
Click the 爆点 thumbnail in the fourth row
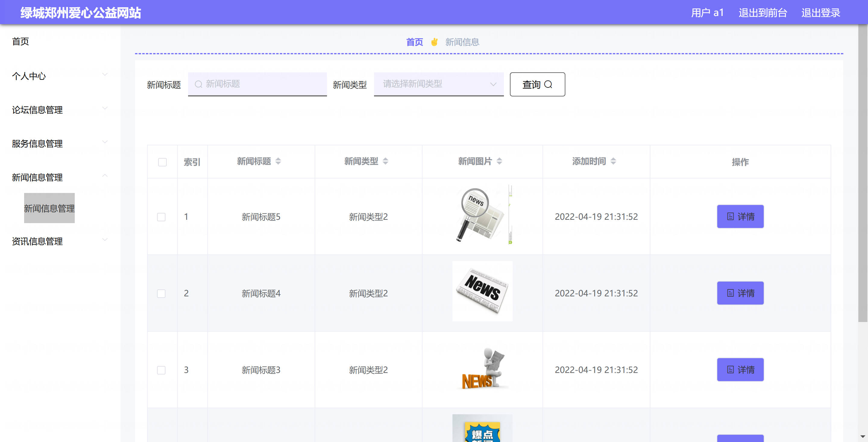pyautogui.click(x=482, y=428)
